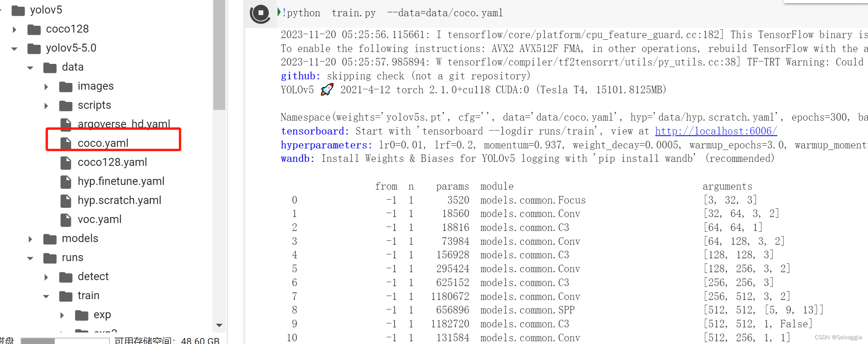Click the 'tensorboard:' output label
This screenshot has height=344, width=868.
tap(315, 131)
